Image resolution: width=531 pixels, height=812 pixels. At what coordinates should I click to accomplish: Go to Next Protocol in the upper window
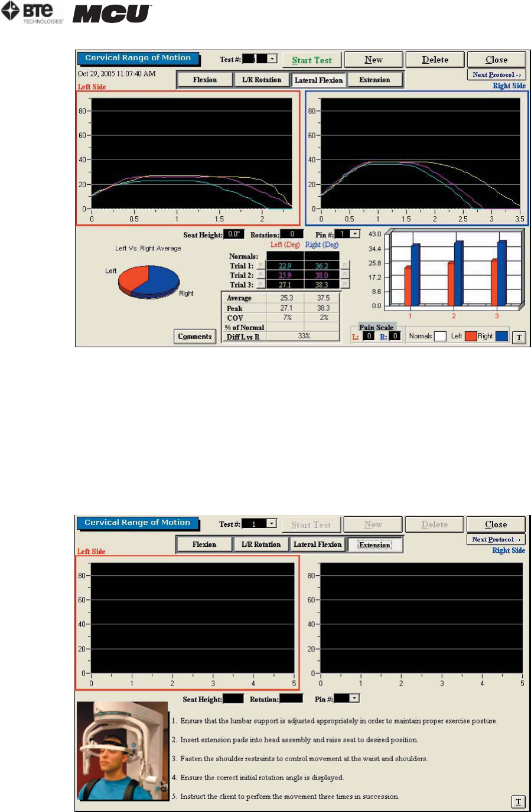pyautogui.click(x=497, y=75)
